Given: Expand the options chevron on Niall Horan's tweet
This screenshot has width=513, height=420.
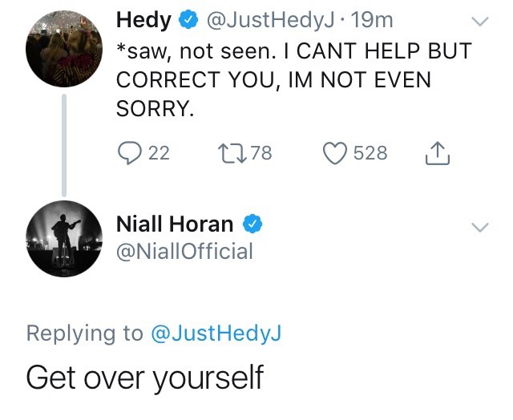Looking at the screenshot, I should (480, 228).
